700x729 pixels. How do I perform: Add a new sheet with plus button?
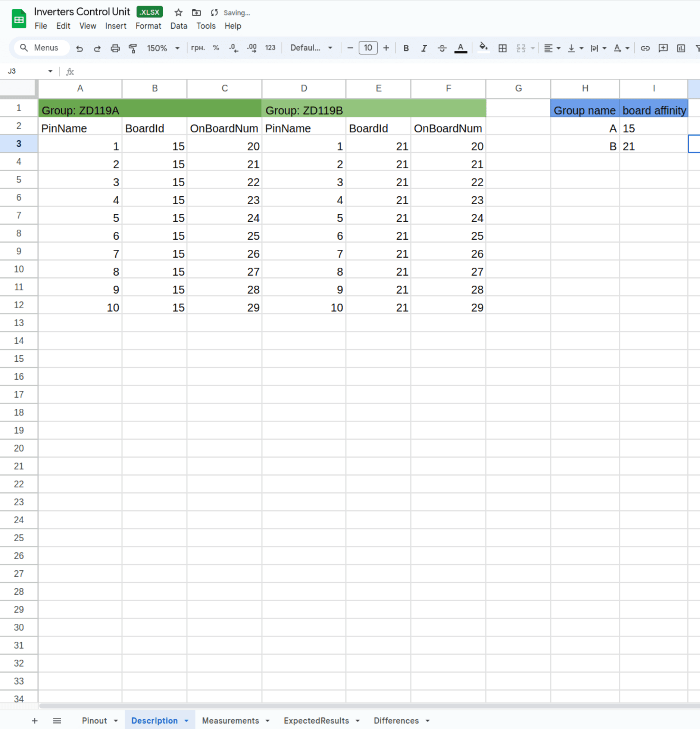[35, 720]
